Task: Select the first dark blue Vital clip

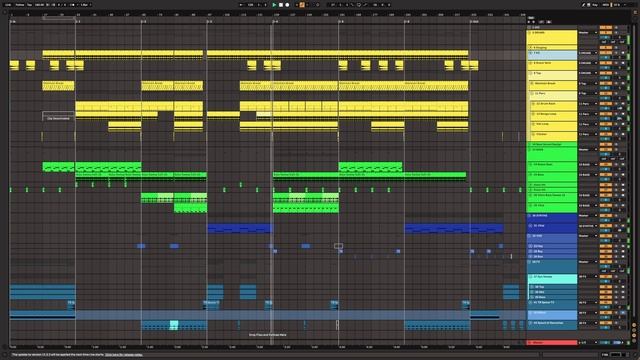Action: coord(239,228)
